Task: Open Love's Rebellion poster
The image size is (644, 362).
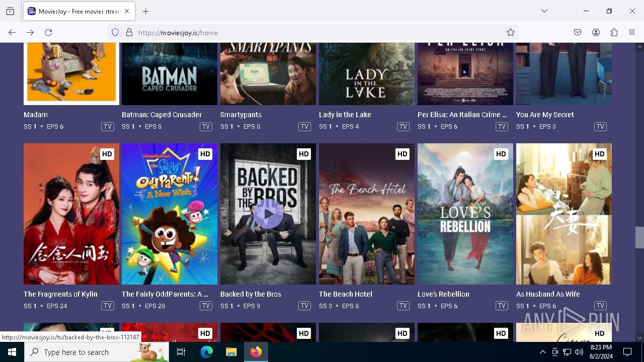Action: click(465, 214)
